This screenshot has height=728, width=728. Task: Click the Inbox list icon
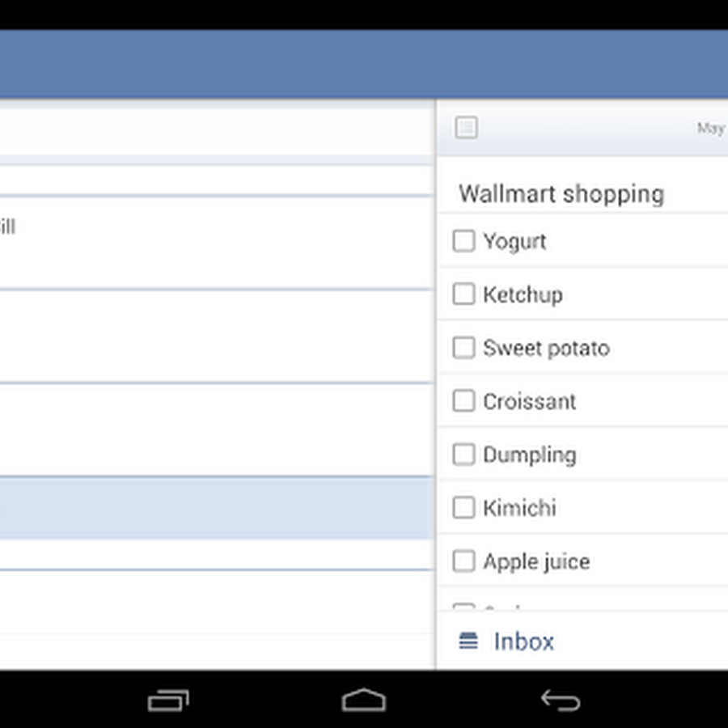468,641
